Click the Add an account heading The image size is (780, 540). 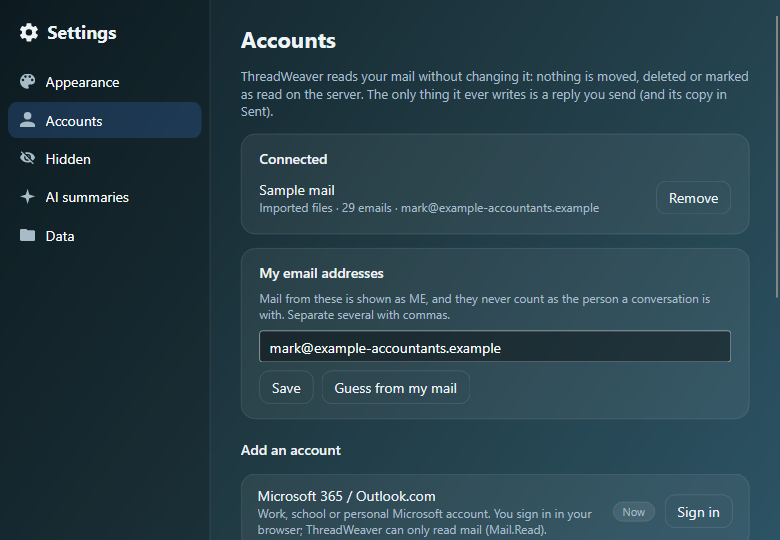click(x=291, y=450)
